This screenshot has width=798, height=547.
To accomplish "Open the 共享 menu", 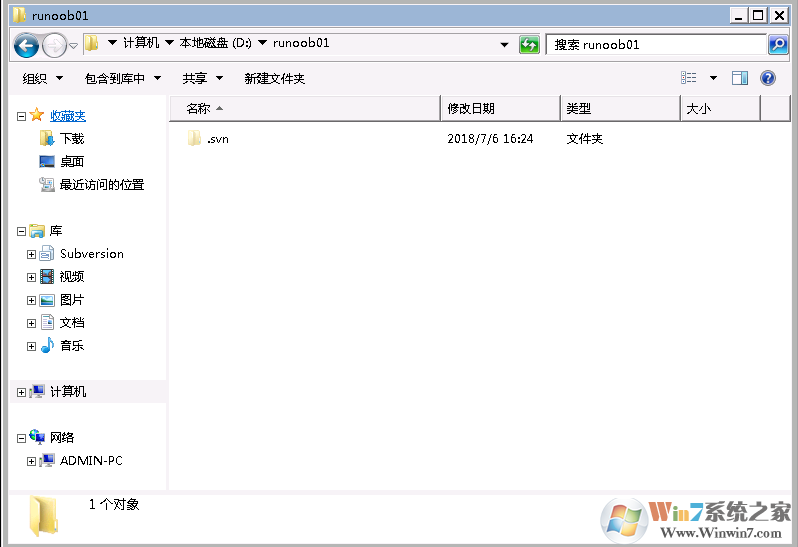I will pyautogui.click(x=203, y=78).
